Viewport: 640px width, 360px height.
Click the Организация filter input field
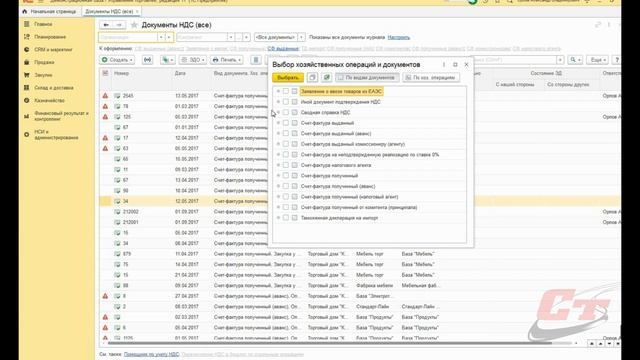pyautogui.click(x=129, y=37)
